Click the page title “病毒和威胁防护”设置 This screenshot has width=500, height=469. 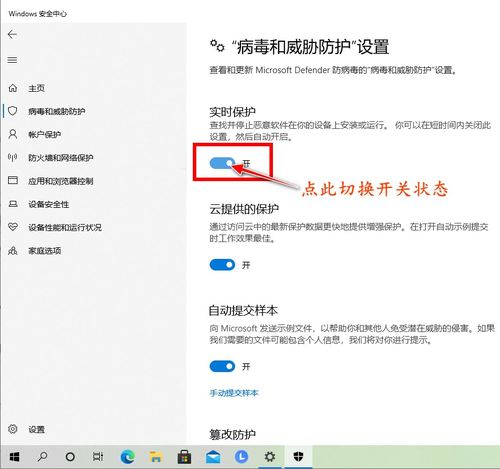(x=310, y=47)
